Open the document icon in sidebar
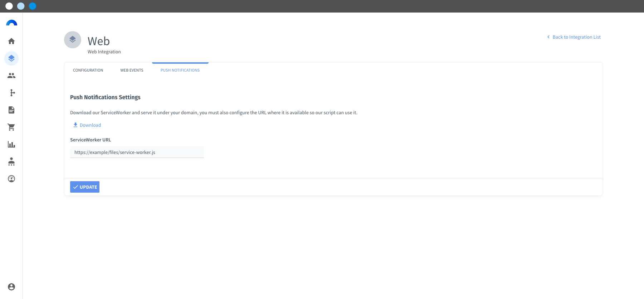This screenshot has width=644, height=299. coord(11,110)
